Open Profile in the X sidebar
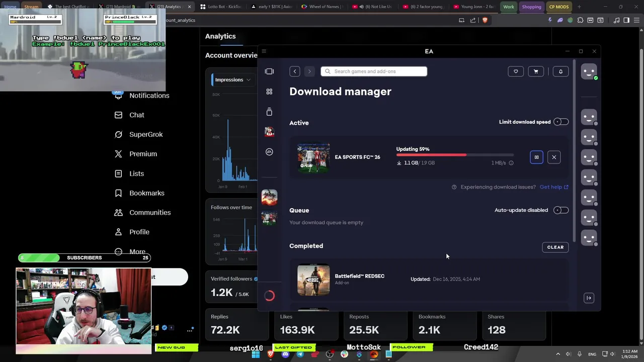This screenshot has height=362, width=644. point(132,232)
